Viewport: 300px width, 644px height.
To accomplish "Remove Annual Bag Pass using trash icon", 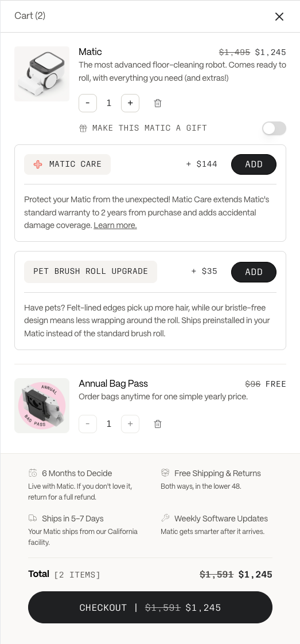I will coord(157,424).
